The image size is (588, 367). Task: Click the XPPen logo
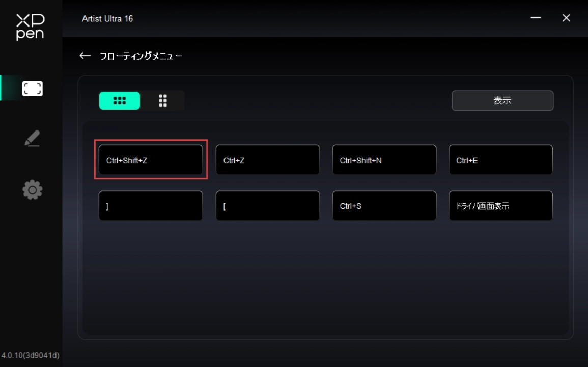30,27
